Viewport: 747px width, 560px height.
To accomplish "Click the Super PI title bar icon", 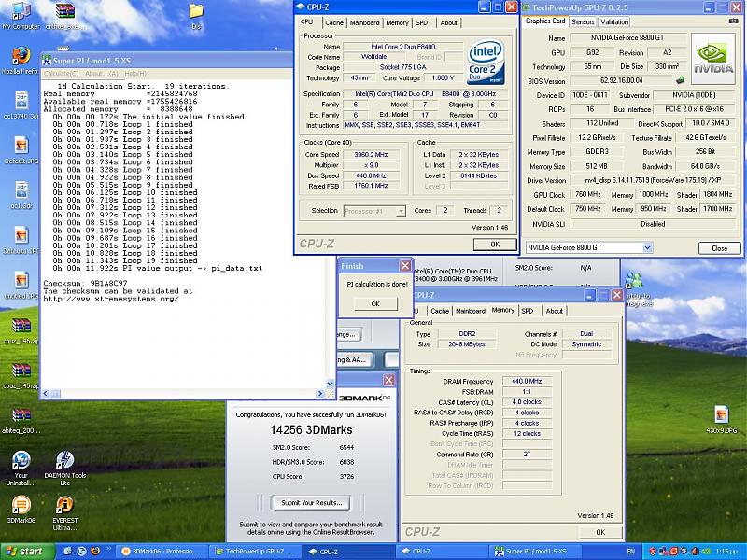I will 46,61.
